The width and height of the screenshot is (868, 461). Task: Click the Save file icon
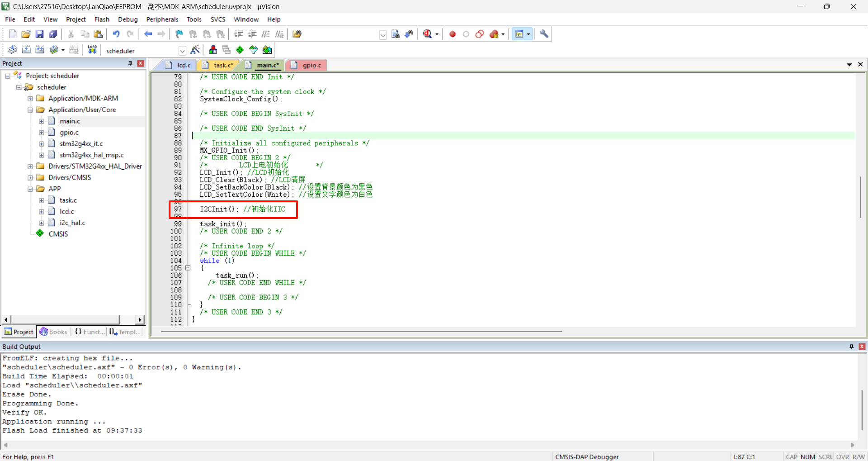point(39,34)
